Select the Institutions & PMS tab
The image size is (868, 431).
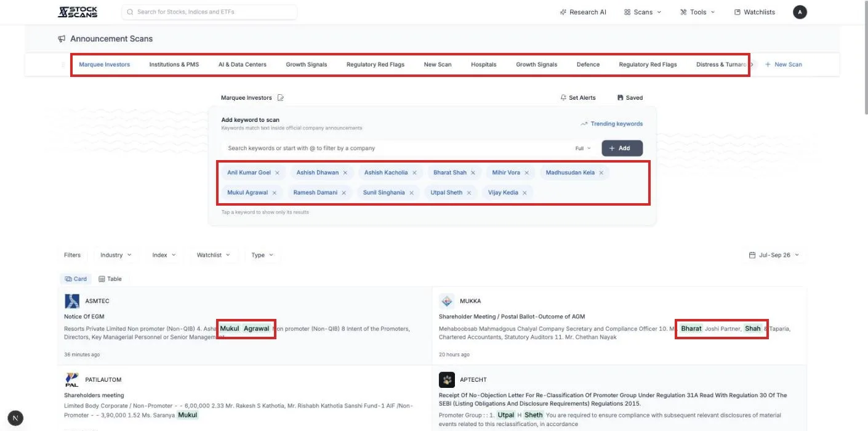click(174, 65)
